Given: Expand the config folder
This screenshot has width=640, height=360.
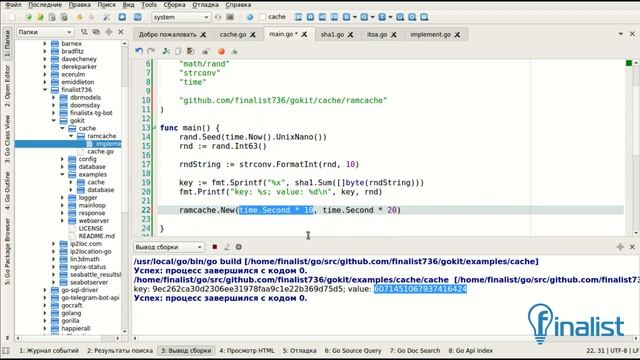Looking at the screenshot, I should [62, 159].
